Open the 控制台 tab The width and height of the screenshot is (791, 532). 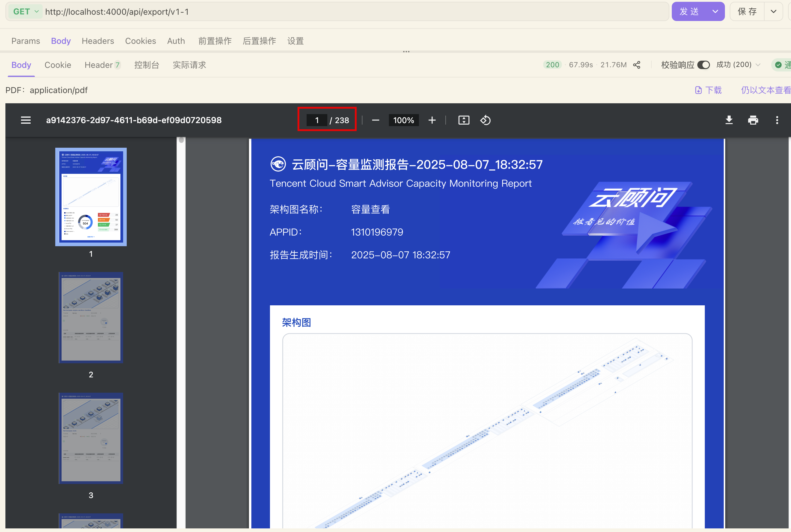coord(147,65)
